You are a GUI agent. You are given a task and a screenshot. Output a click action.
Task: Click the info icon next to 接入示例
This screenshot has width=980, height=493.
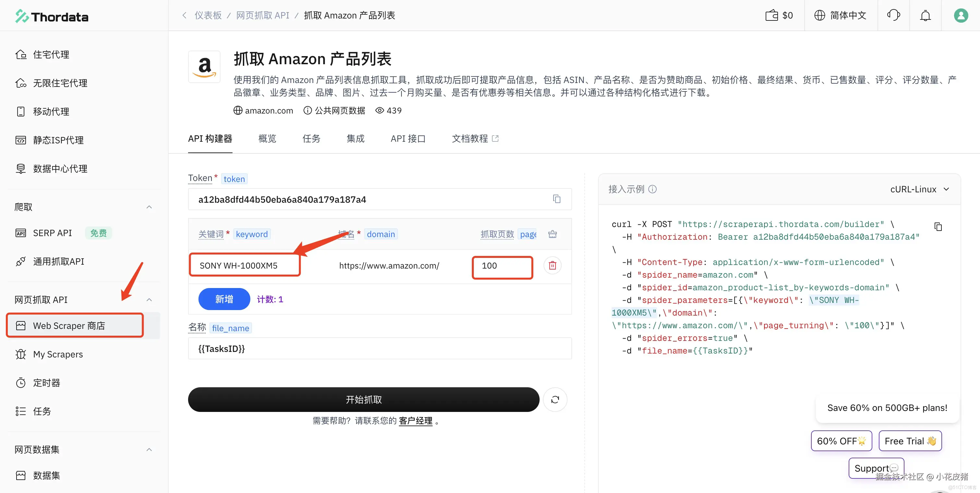pyautogui.click(x=652, y=189)
